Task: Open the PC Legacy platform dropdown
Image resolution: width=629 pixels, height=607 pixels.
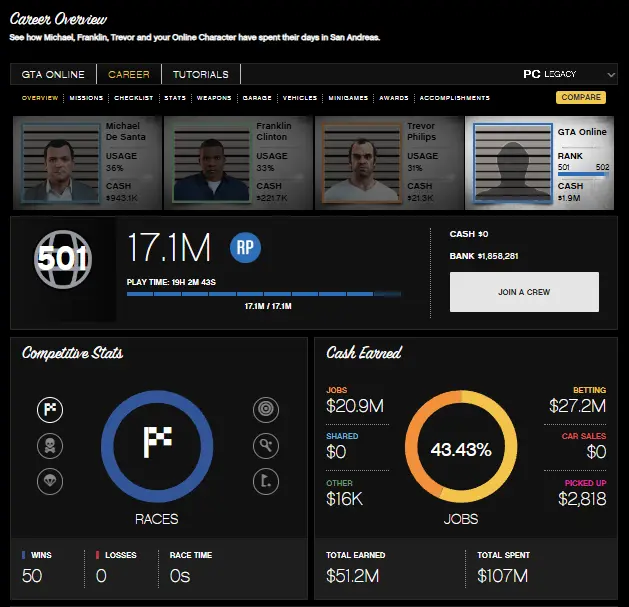Action: click(569, 74)
